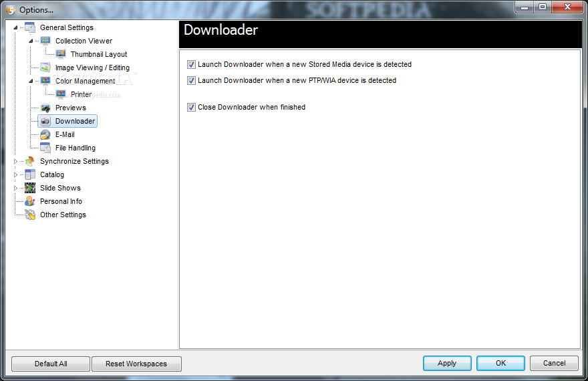Screen dimensions: 588x381
Task: Click the Slide Shows film icon
Action: (30, 188)
